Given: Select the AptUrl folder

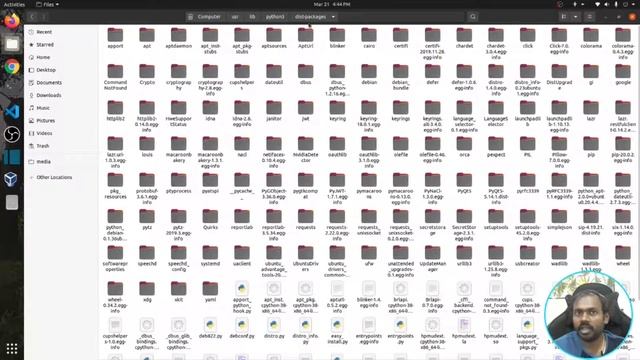Looking at the screenshot, I should [x=305, y=38].
